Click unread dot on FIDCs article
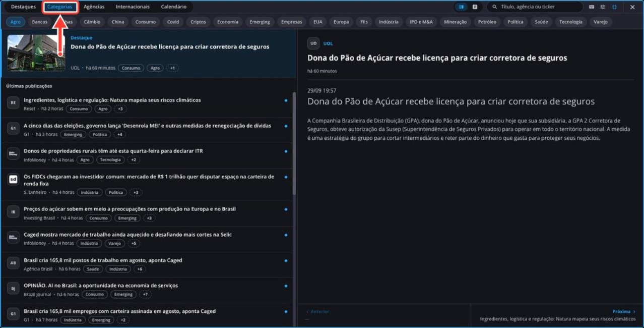The width and height of the screenshot is (644, 328). click(x=286, y=177)
